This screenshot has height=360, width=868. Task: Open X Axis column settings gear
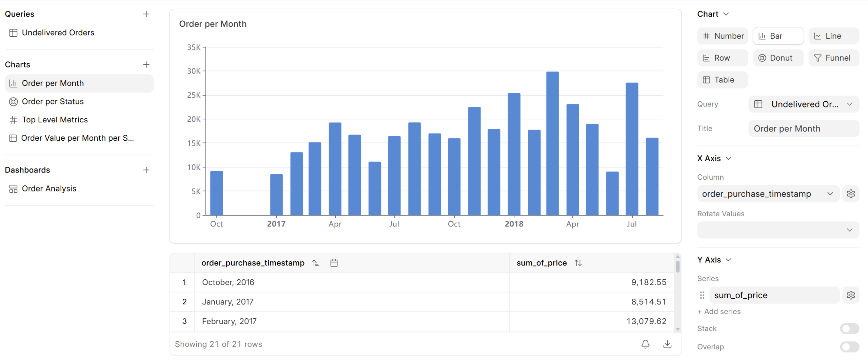coord(850,194)
